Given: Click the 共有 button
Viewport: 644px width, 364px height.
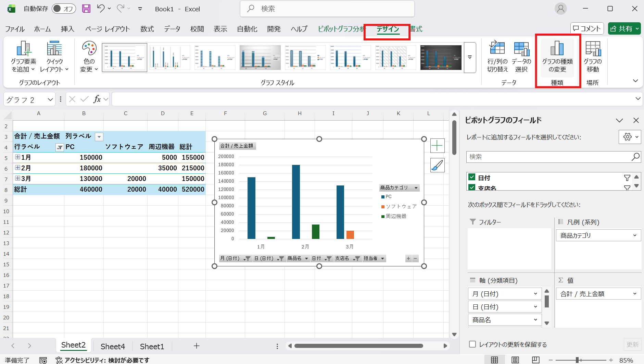Looking at the screenshot, I should click(624, 29).
